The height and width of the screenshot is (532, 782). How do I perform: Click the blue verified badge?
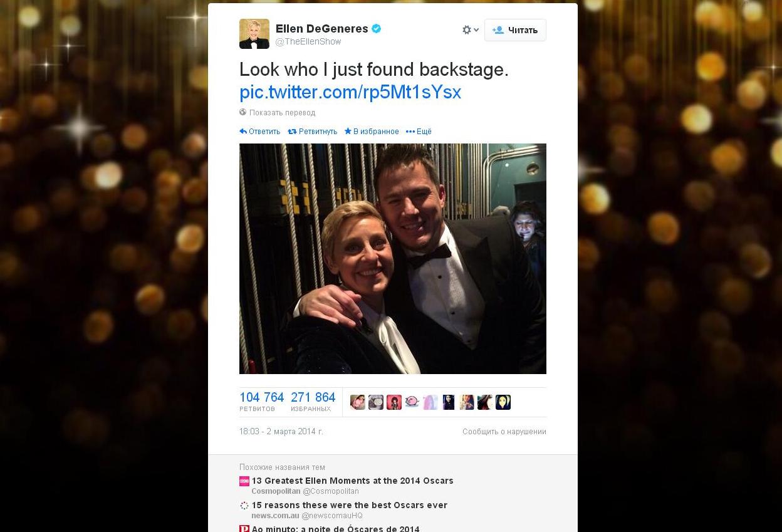coord(377,28)
